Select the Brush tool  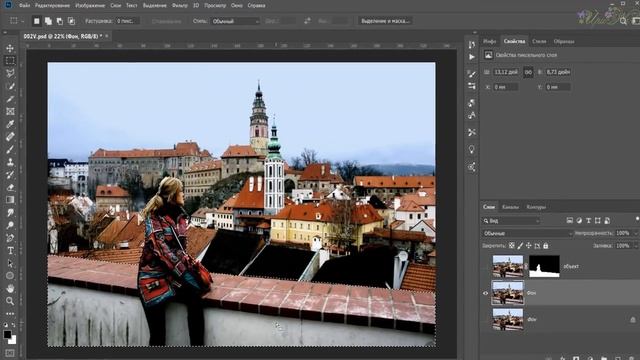10,149
